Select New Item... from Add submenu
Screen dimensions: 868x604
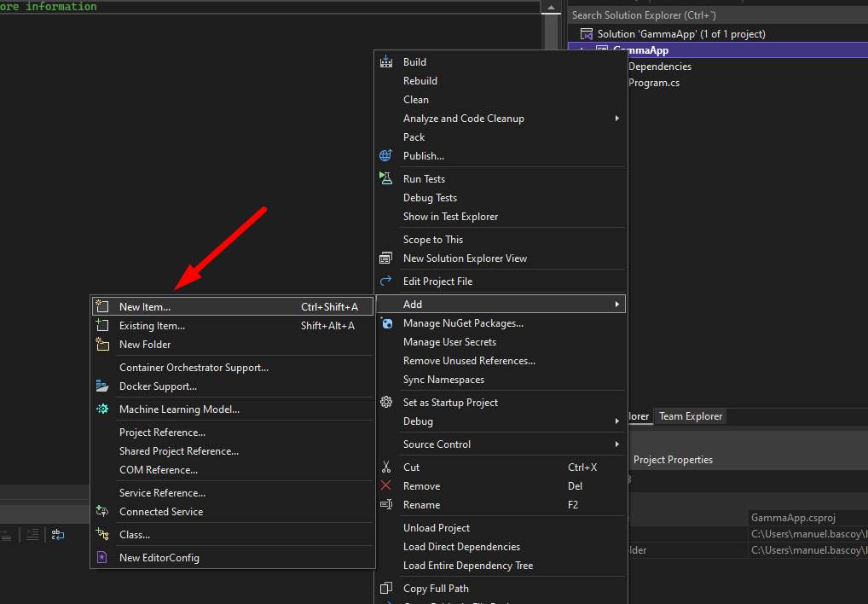pyautogui.click(x=145, y=307)
